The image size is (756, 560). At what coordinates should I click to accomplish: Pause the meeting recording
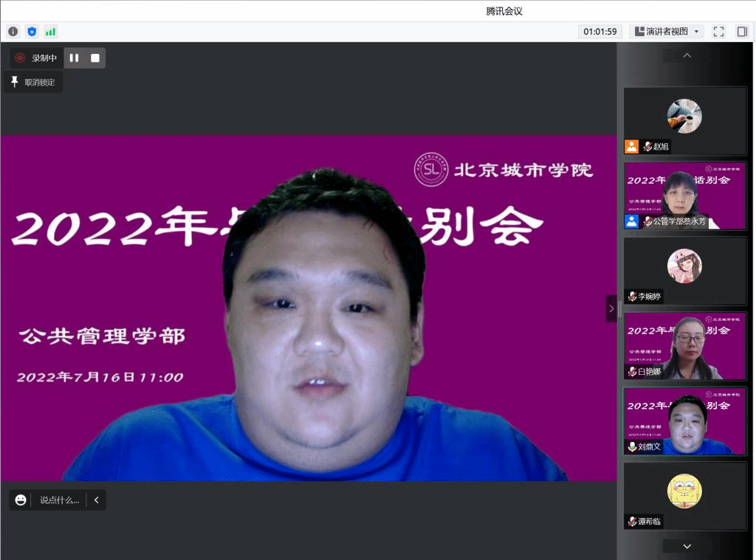[x=74, y=58]
